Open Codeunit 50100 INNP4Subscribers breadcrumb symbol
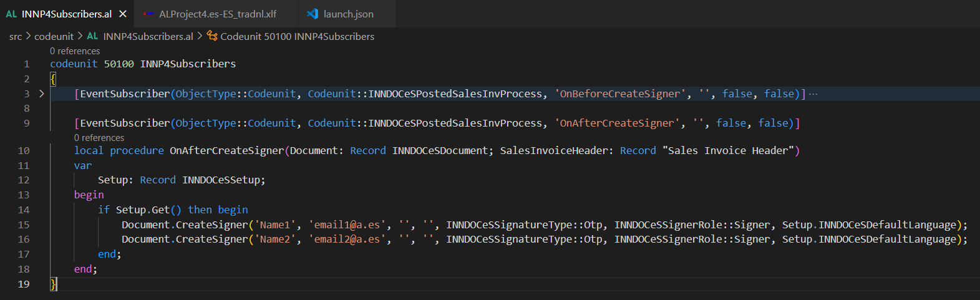The height and width of the screenshot is (300, 980). click(297, 37)
